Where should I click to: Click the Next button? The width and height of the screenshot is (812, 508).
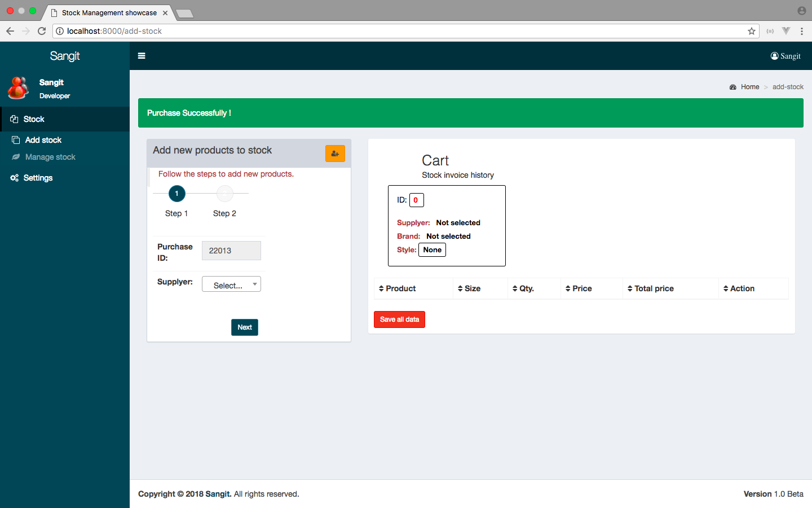[244, 327]
